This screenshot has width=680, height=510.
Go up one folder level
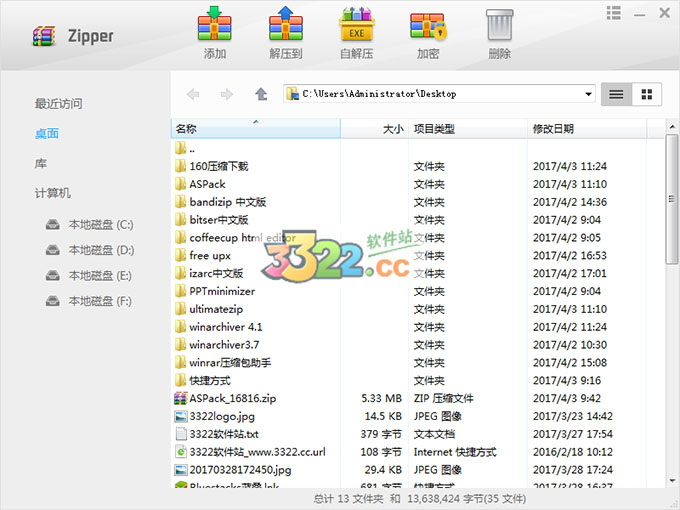[x=261, y=94]
